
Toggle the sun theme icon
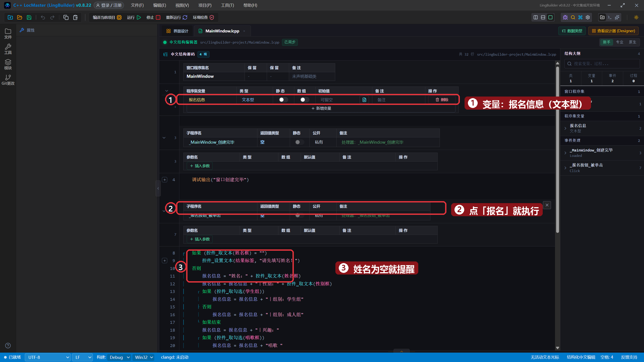pos(636,17)
